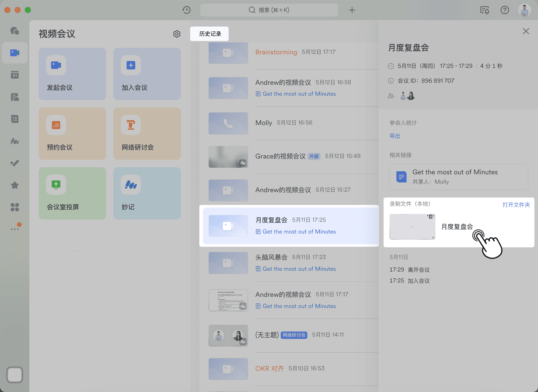Select the 月度复盘会 recording file name
This screenshot has height=392, width=538.
coord(457,227)
